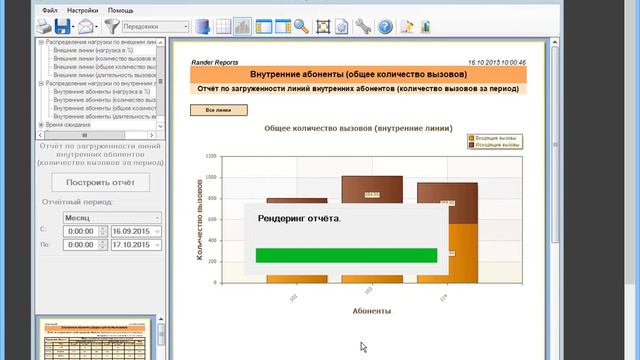Open the Файл menu
Image resolution: width=640 pixels, height=360 pixels.
click(x=50, y=10)
